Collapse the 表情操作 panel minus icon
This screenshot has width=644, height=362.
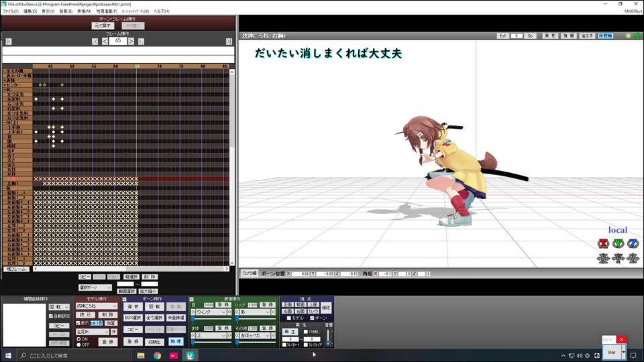(x=191, y=299)
